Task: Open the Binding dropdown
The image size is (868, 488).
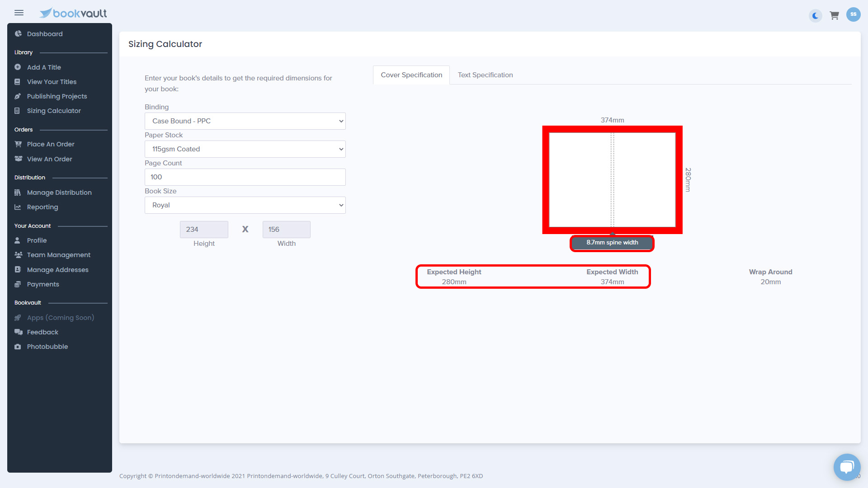Action: [x=245, y=121]
